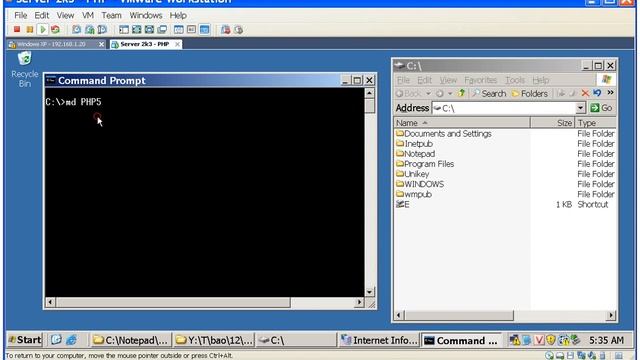This screenshot has height=360, width=640.
Task: Click the red Delete X in Explorer toolbar
Action: pyautogui.click(x=585, y=93)
